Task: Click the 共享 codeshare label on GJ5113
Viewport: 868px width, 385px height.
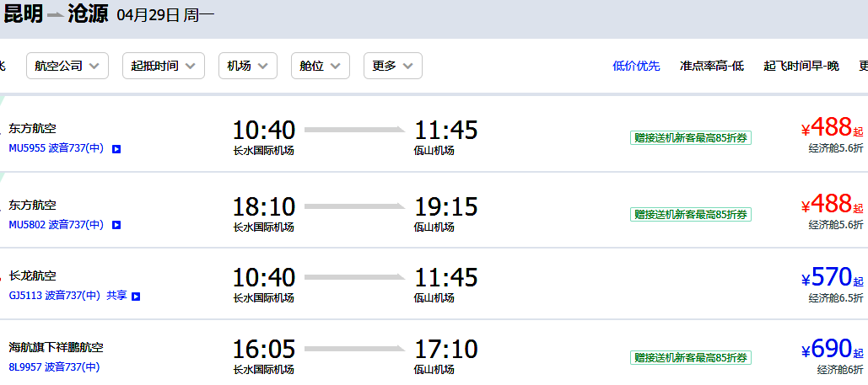Action: tap(116, 296)
